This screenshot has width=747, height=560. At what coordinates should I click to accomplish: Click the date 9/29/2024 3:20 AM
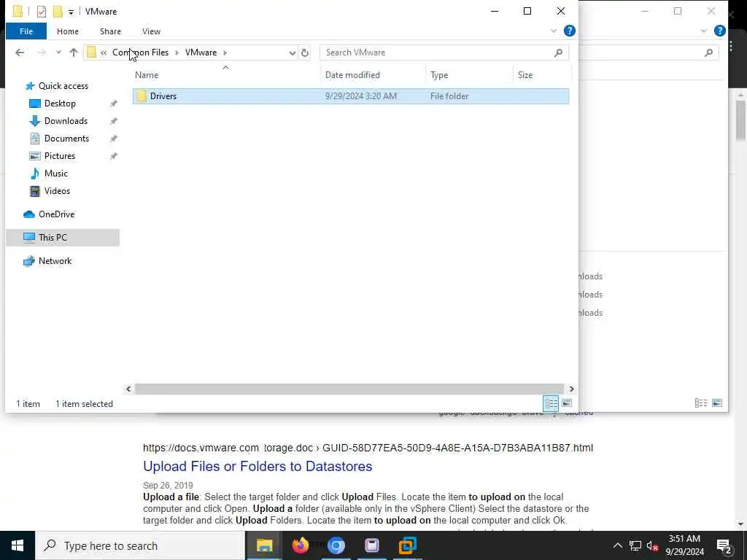point(360,96)
